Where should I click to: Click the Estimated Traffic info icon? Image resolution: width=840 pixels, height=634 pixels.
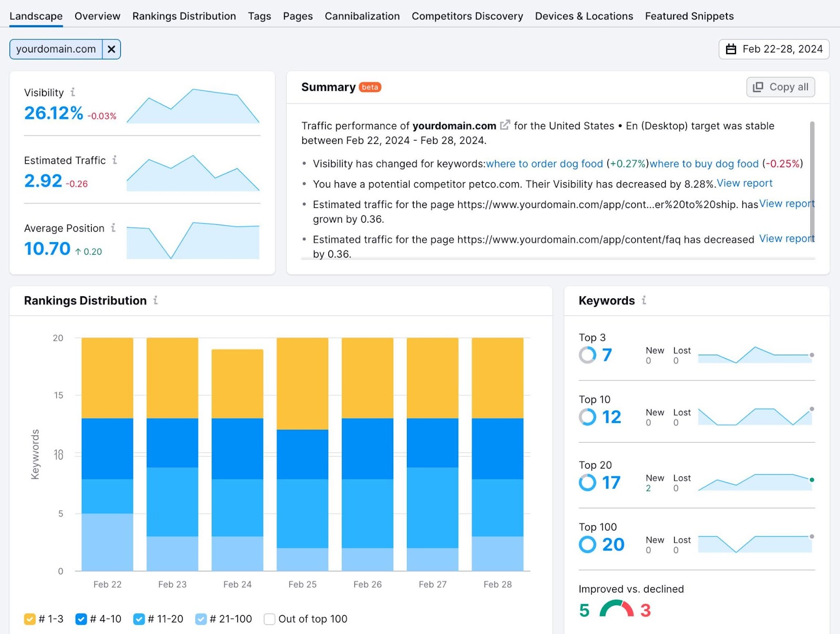(115, 161)
